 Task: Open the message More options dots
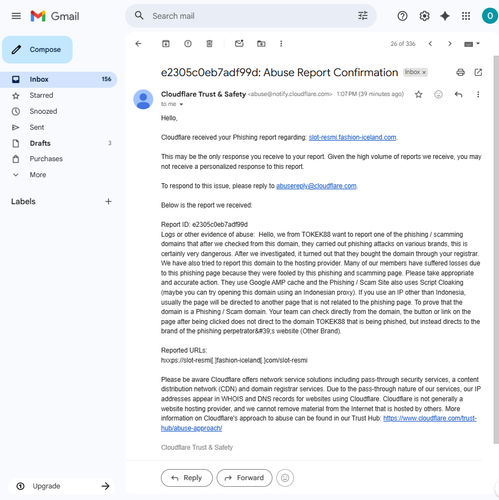tap(478, 95)
